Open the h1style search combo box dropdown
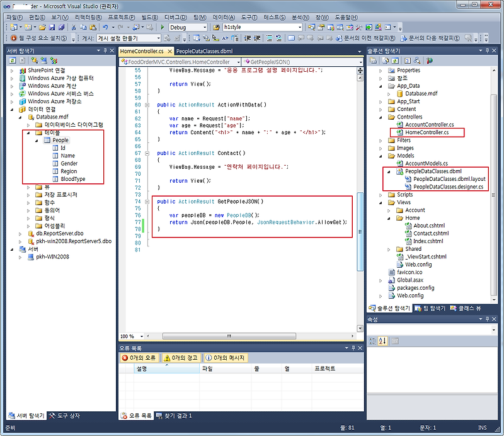This screenshot has width=504, height=436. (x=300, y=27)
